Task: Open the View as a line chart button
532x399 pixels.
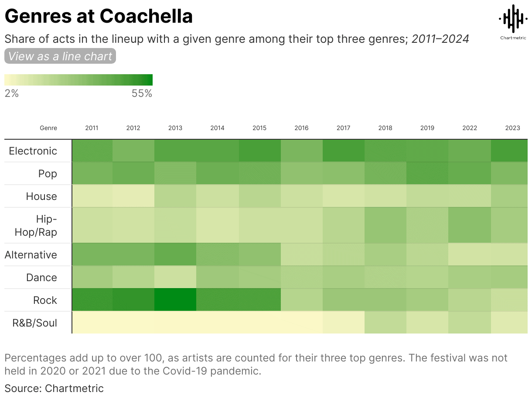Action: click(60, 56)
